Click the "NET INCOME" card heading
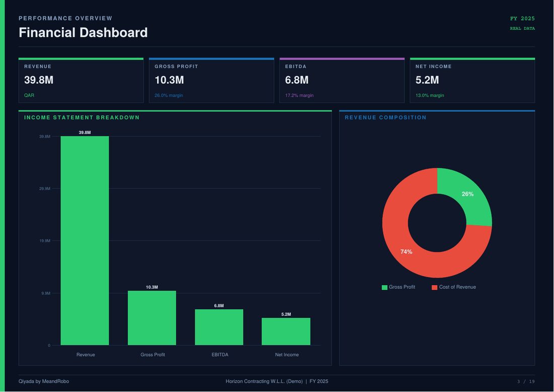Screen dimensions: 554x392 tap(434, 67)
